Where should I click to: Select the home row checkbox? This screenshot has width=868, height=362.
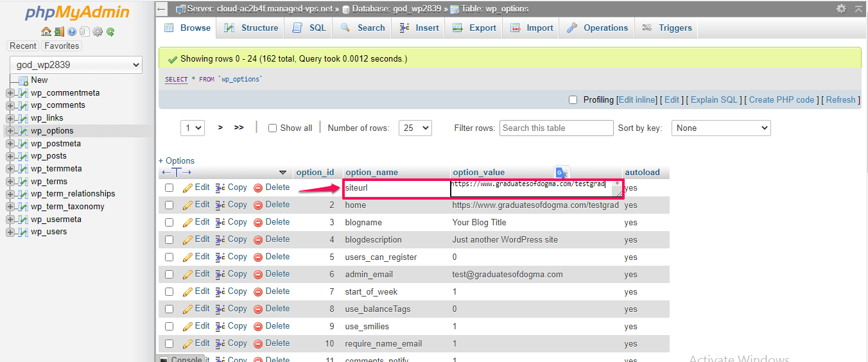pos(169,205)
